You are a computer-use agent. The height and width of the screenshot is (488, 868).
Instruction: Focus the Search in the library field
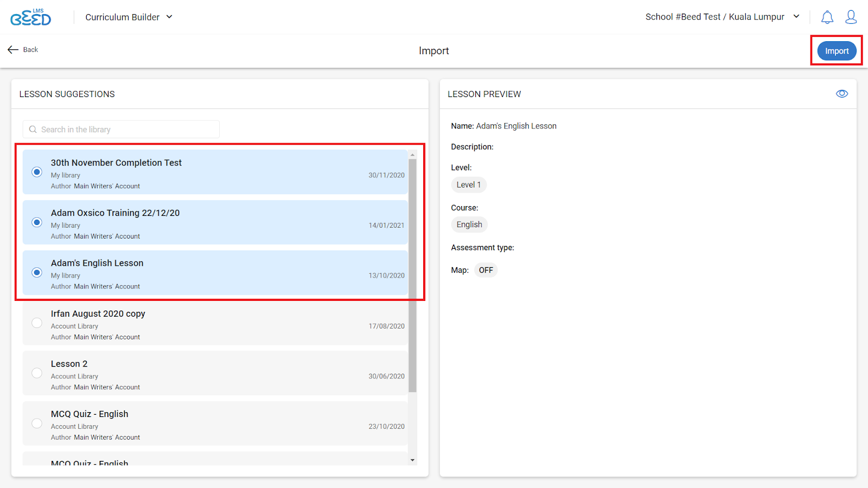coord(121,130)
